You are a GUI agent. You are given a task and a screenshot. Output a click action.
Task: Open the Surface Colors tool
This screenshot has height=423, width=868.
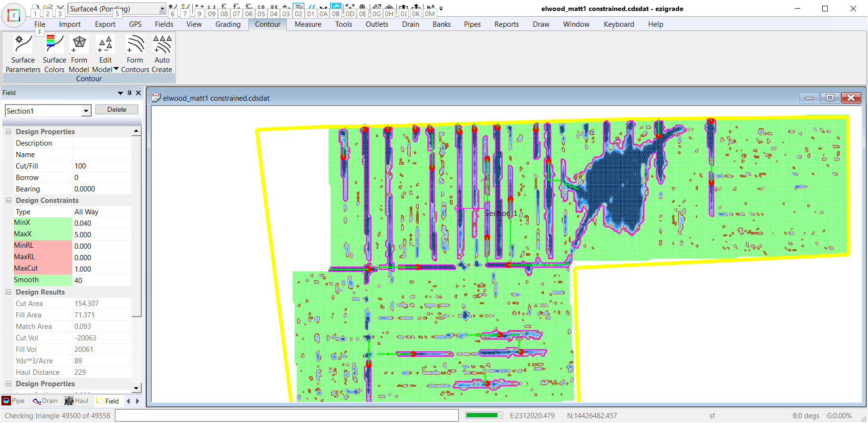click(54, 53)
